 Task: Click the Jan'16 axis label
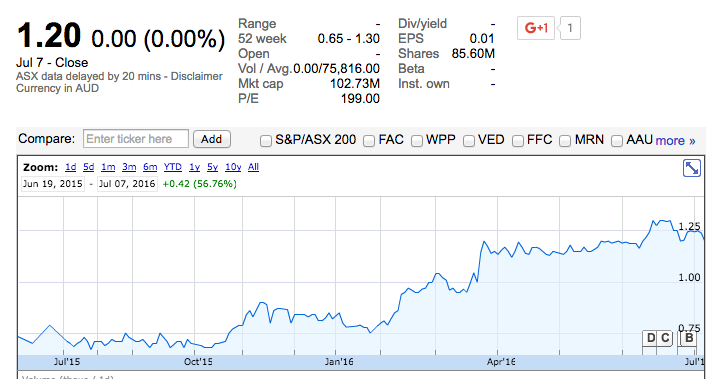click(339, 362)
